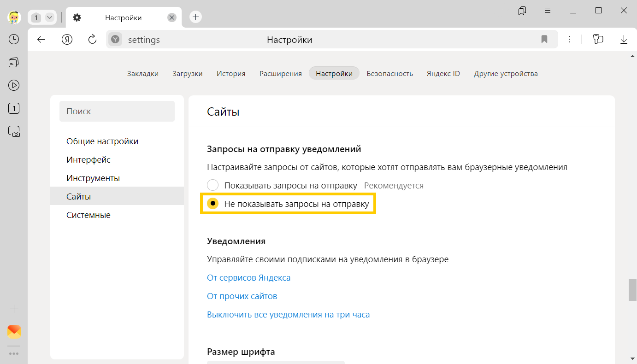This screenshot has width=637, height=364.
Task: Click the Yandex home icon in toolbar
Action: click(67, 40)
